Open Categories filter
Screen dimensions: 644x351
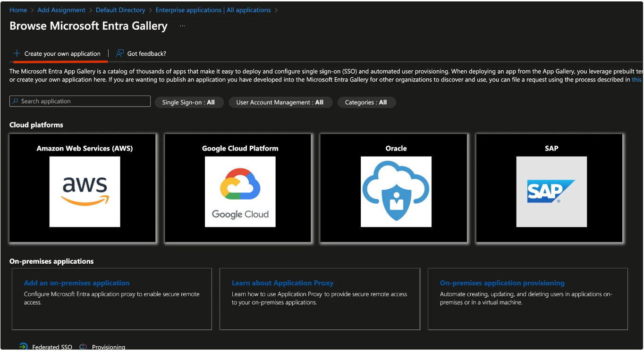[366, 102]
